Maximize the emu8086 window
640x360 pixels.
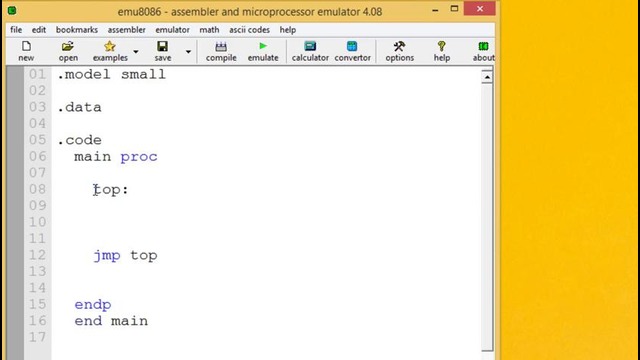pyautogui.click(x=454, y=9)
